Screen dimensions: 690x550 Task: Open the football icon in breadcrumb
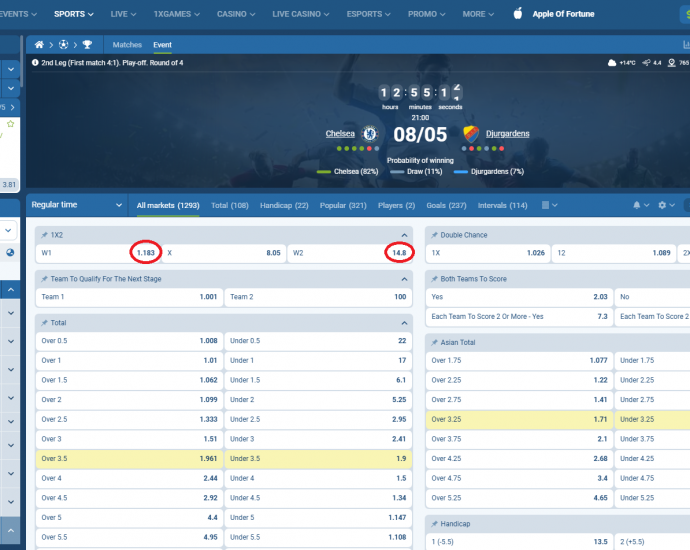pos(63,44)
